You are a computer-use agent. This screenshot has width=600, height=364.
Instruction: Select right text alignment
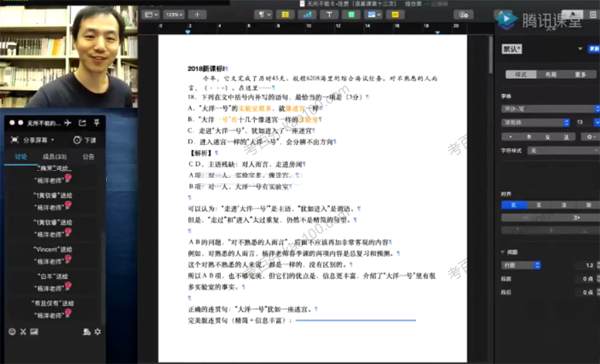[x=563, y=205]
